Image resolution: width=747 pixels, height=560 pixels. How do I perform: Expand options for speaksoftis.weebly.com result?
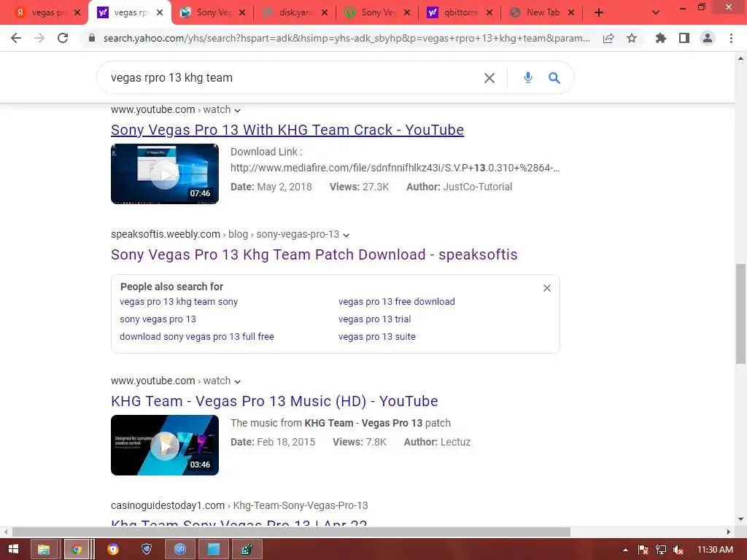(x=347, y=236)
